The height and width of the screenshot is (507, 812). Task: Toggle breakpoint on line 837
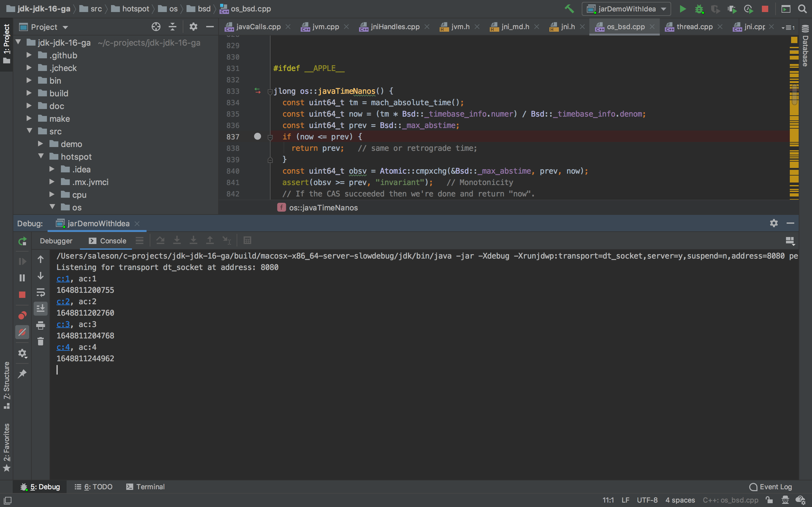tap(257, 137)
